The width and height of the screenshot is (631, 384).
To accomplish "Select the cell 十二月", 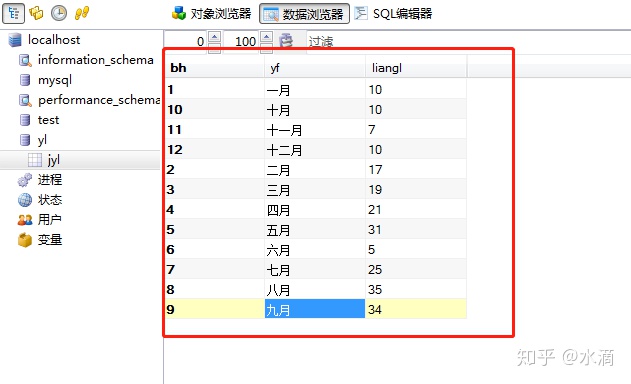I will 315,150.
